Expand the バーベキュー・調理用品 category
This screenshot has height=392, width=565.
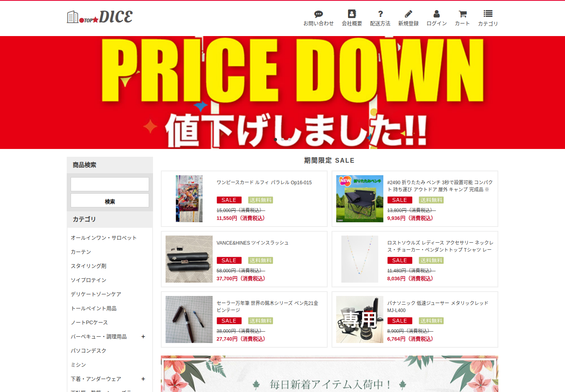(x=143, y=337)
